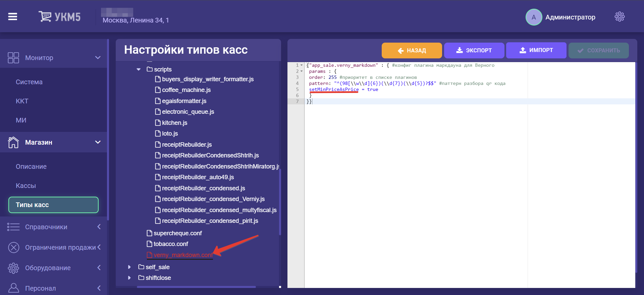Click the Справочники list icon
Screen dimensions: 644x295
(x=13, y=227)
